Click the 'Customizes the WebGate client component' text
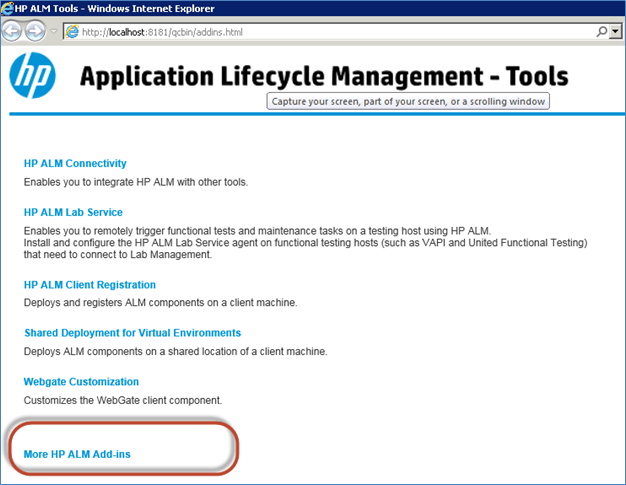This screenshot has height=485, width=626. [x=122, y=400]
